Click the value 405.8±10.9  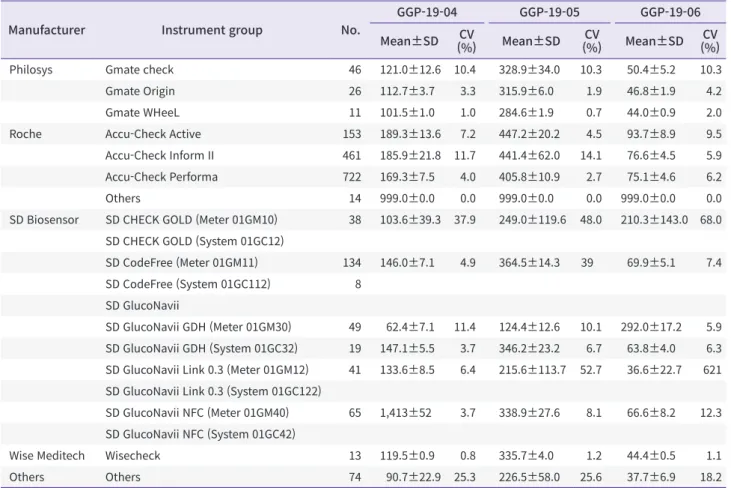pos(529,177)
